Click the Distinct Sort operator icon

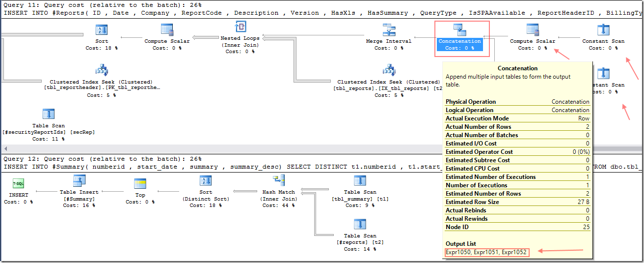206,182
